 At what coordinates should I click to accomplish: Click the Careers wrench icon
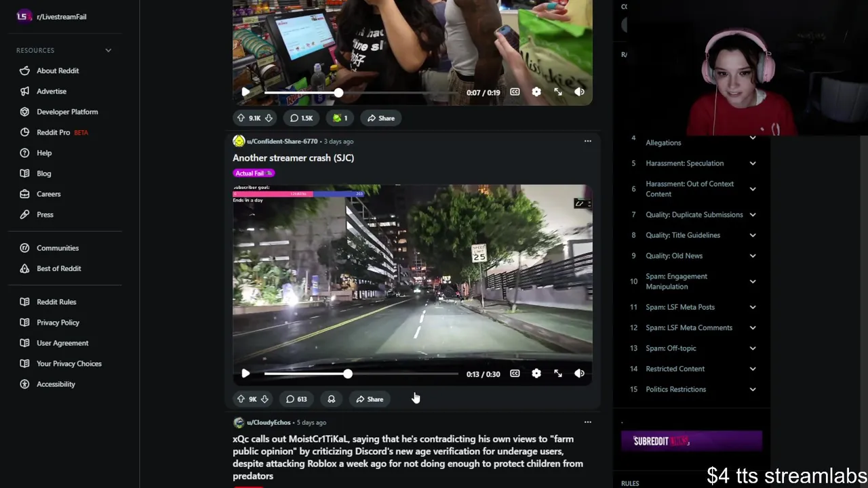[25, 194]
